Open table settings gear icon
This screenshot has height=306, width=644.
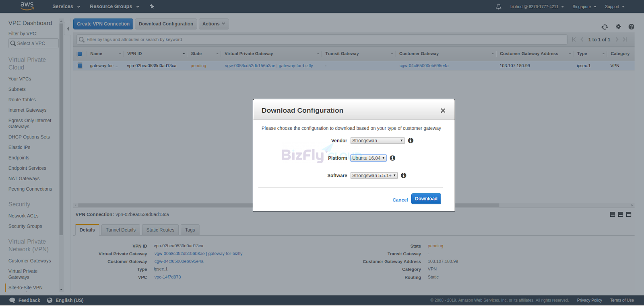tap(618, 27)
